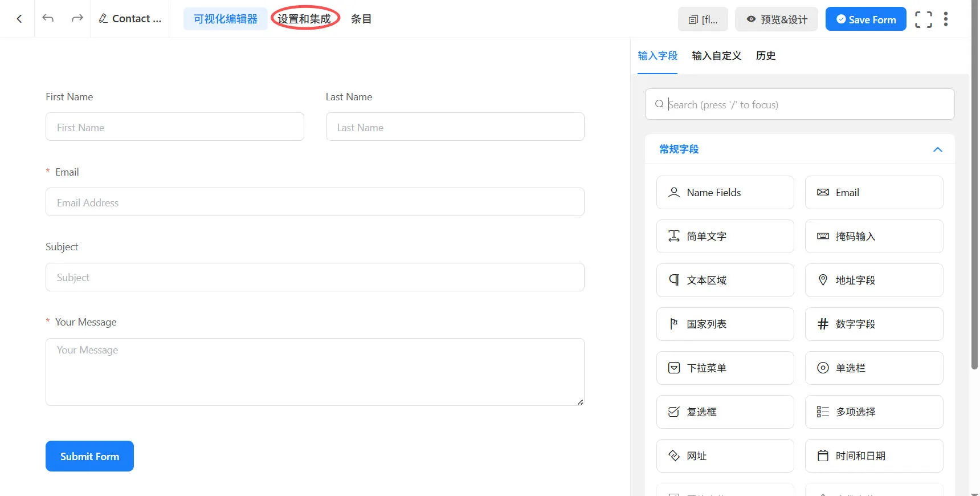Copy the form shortcode button
The image size is (980, 496).
(x=703, y=19)
